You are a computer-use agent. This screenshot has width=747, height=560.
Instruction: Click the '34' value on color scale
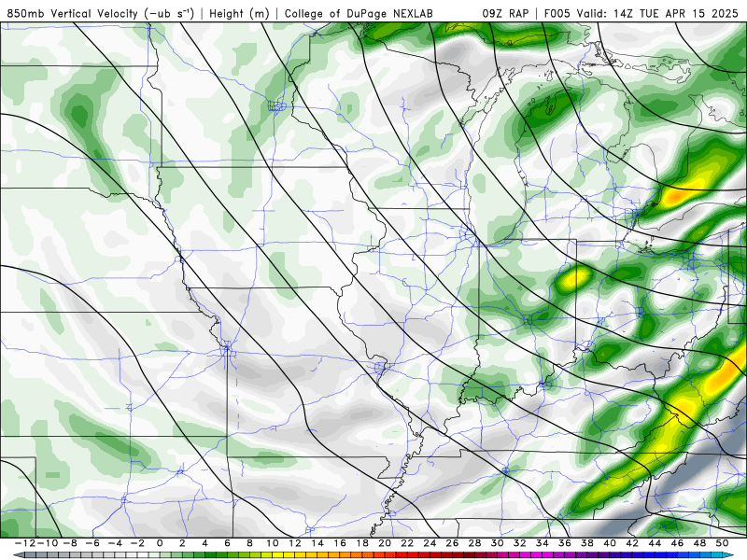543,543
